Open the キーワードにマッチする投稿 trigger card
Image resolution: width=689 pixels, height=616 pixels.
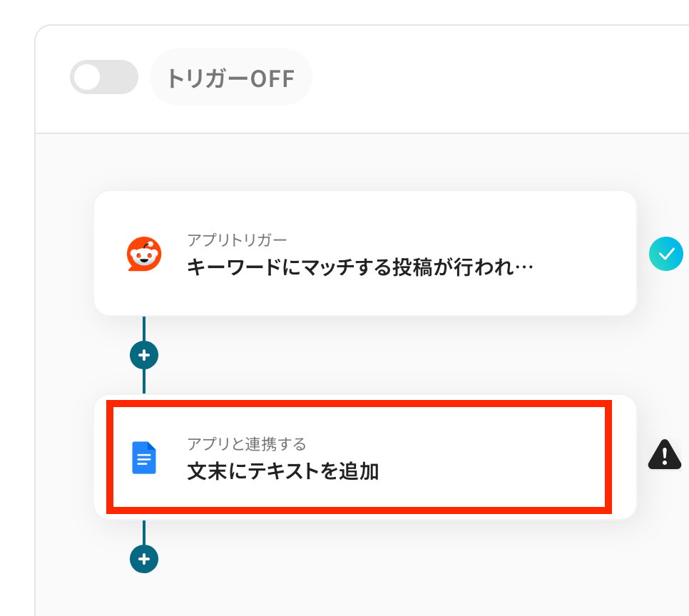pos(364,253)
